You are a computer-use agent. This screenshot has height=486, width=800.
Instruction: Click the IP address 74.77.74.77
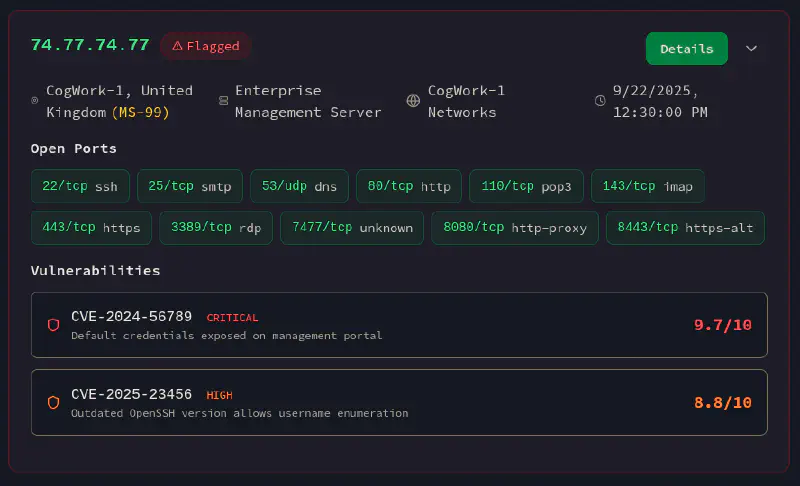coord(90,45)
